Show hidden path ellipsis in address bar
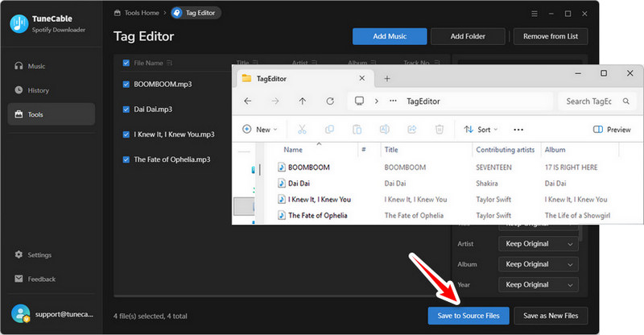The width and height of the screenshot is (644, 335). (x=393, y=101)
